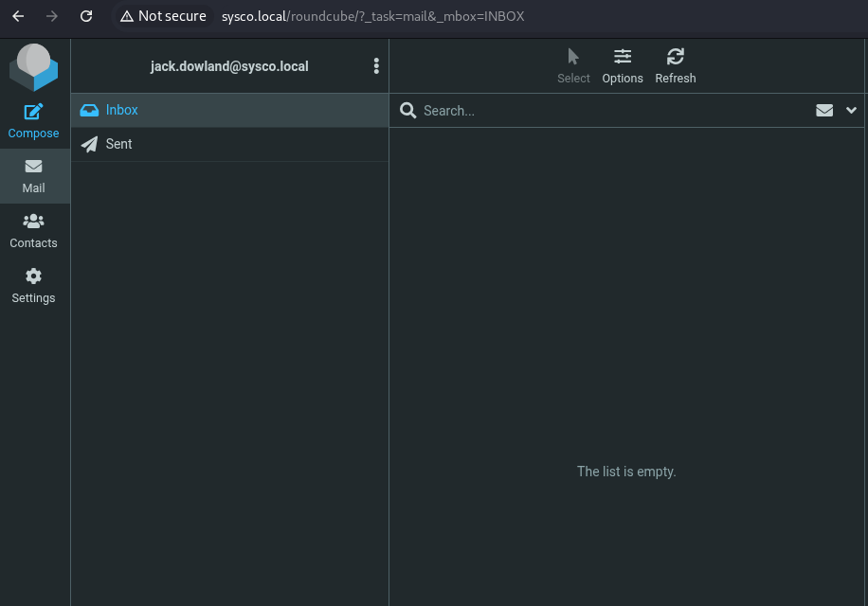
Task: Click the Select messages tool
Action: [x=573, y=66]
